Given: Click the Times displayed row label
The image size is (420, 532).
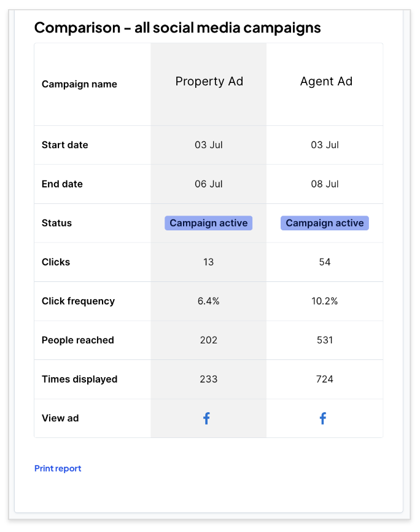Looking at the screenshot, I should 79,380.
